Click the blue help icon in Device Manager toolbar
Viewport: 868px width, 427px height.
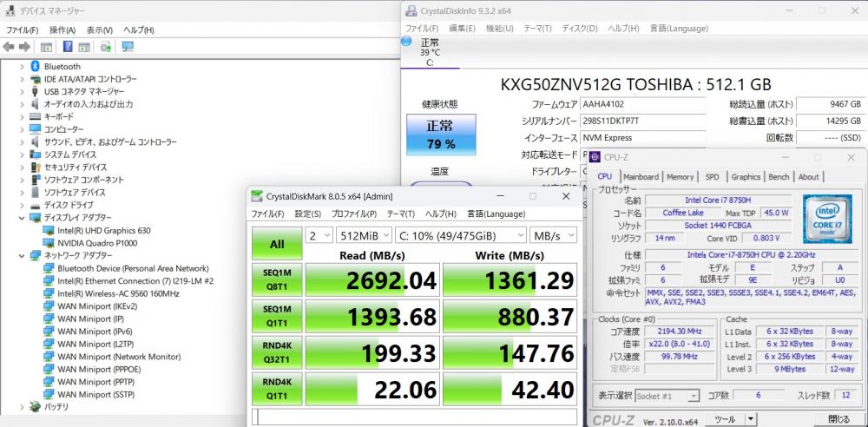[68, 47]
